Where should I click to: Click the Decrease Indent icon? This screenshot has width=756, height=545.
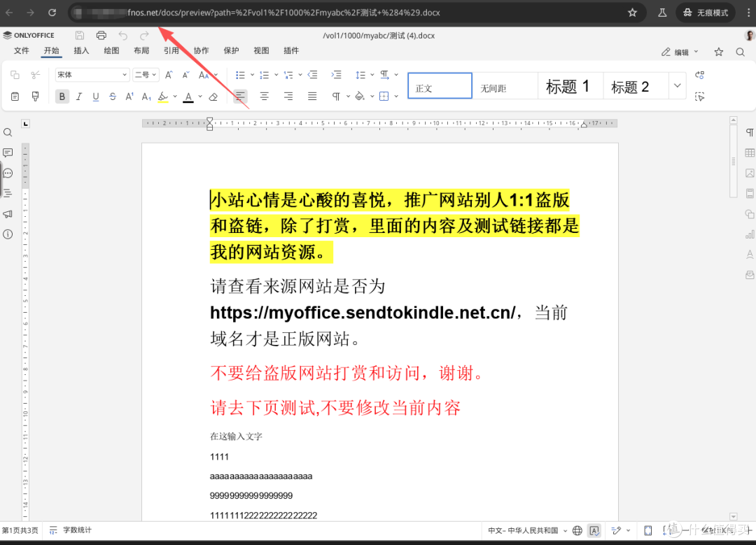[x=312, y=75]
